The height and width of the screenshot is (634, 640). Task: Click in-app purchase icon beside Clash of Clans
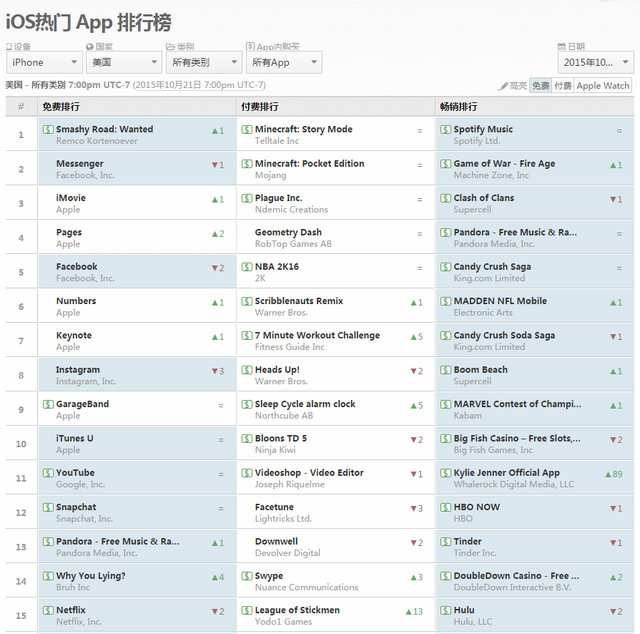(x=446, y=198)
